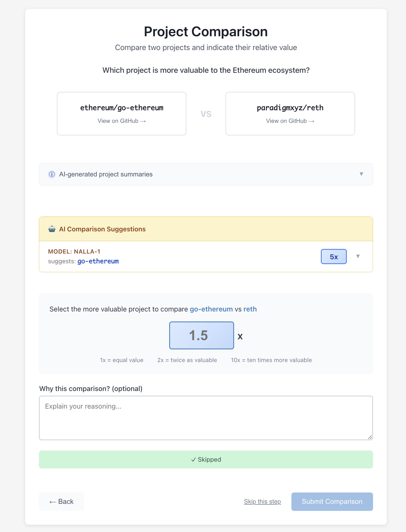Choose reth in the select-project prompt
Image resolution: width=406 pixels, height=532 pixels.
tap(250, 309)
